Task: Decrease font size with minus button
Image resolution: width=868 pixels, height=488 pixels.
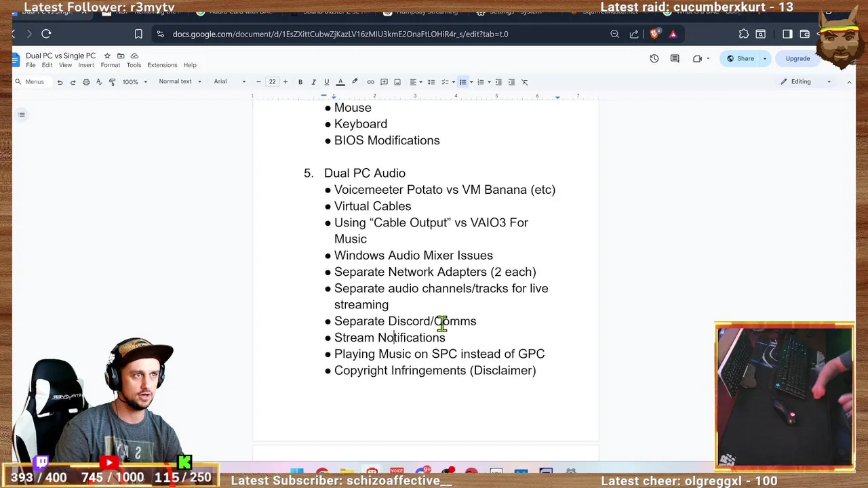Action: [258, 82]
